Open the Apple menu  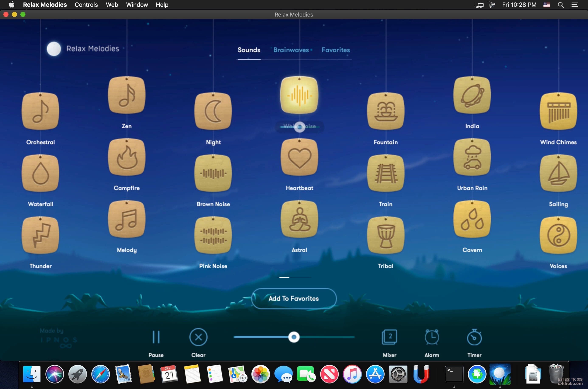(x=11, y=5)
